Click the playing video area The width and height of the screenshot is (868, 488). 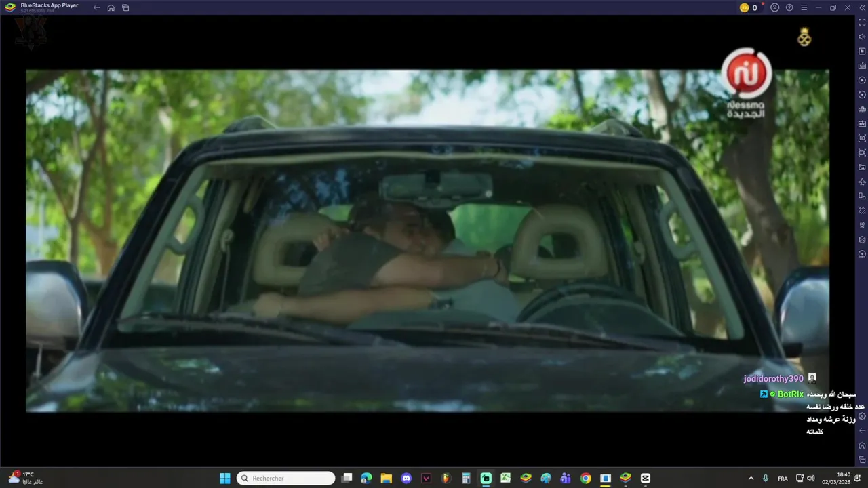tap(427, 241)
